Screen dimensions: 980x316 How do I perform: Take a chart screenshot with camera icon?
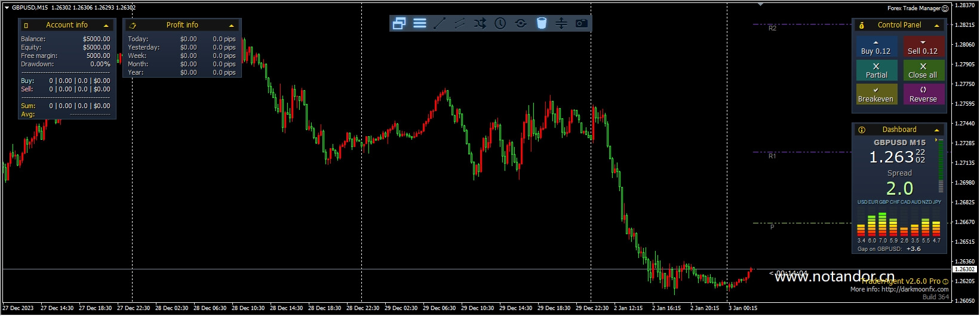pos(581,23)
